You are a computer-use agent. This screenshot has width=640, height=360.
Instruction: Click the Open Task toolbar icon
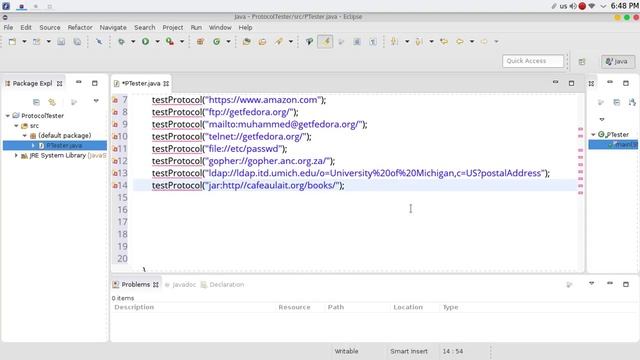(x=262, y=42)
